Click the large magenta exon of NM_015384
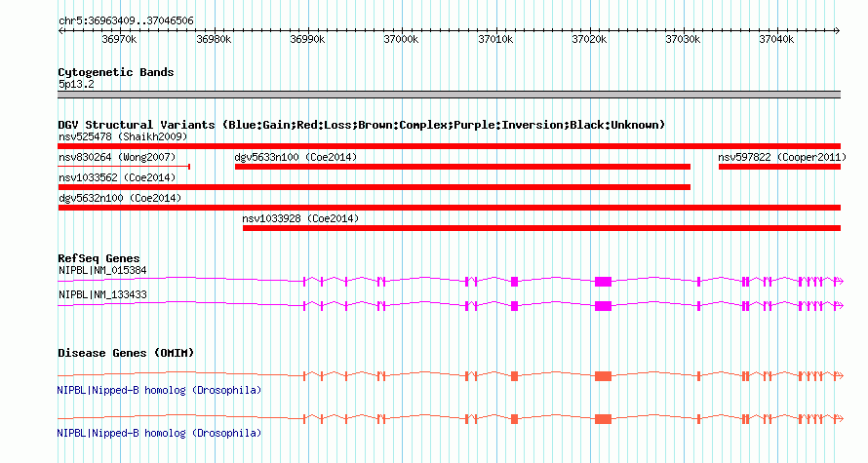 point(603,282)
